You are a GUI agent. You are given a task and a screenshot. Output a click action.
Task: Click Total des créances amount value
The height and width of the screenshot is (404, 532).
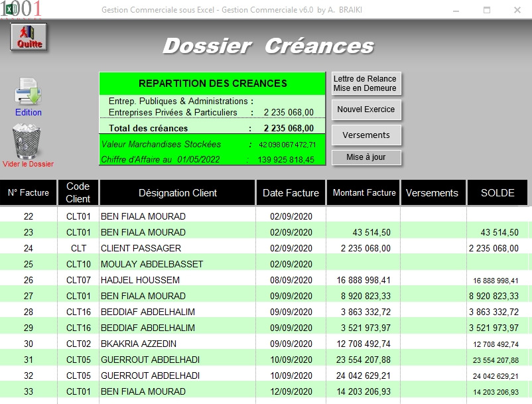pos(289,128)
